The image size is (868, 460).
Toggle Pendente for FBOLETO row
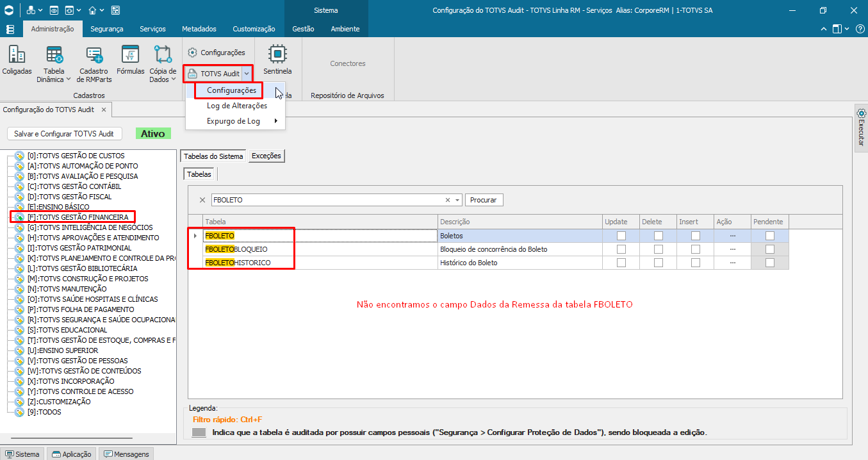point(770,236)
